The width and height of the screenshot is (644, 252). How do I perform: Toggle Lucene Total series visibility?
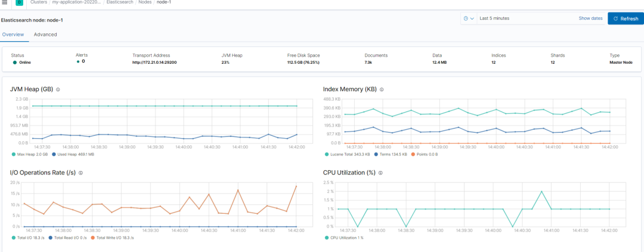(348, 154)
